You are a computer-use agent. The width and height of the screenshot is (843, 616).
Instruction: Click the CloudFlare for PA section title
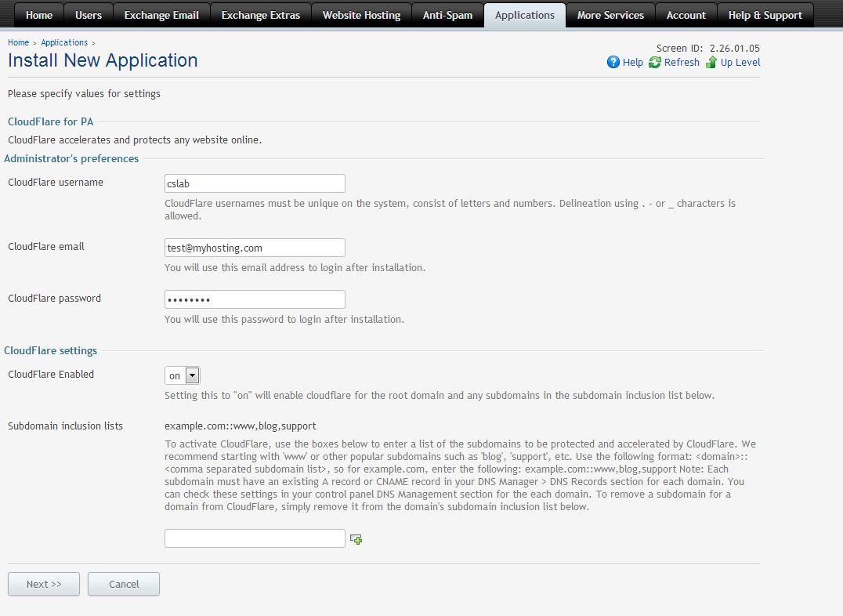coord(51,121)
